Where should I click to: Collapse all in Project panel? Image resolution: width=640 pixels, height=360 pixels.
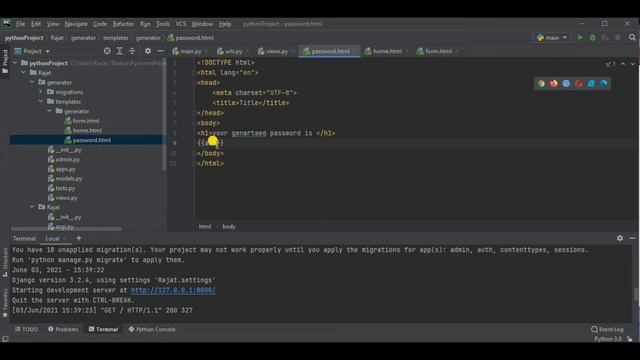pyautogui.click(x=132, y=51)
